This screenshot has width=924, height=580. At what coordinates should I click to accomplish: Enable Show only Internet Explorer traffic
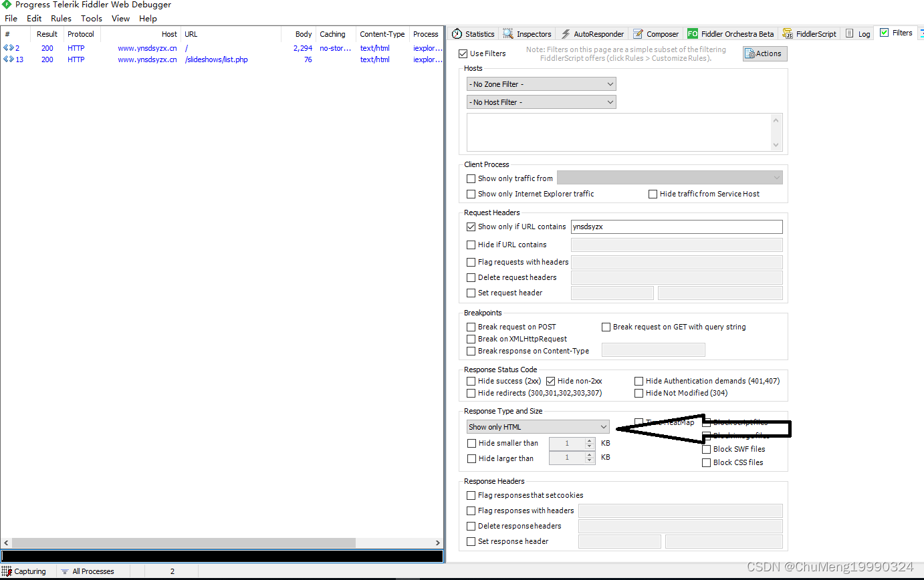coord(471,194)
